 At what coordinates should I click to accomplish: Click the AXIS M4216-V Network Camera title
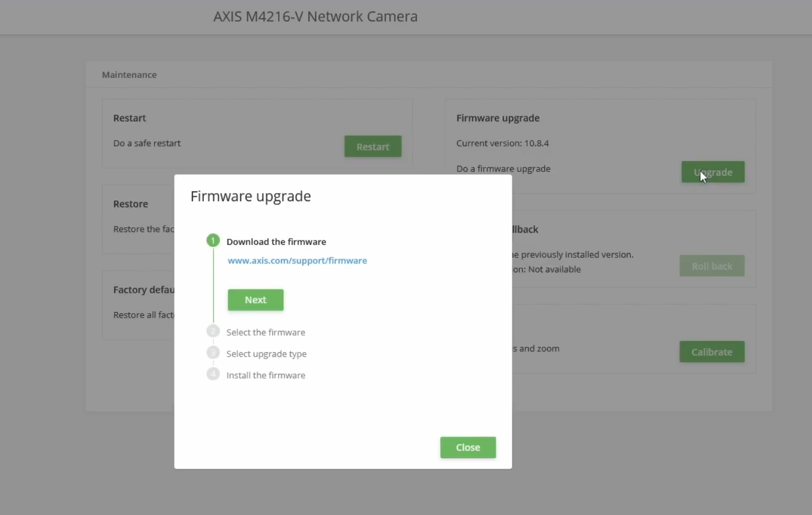point(316,17)
